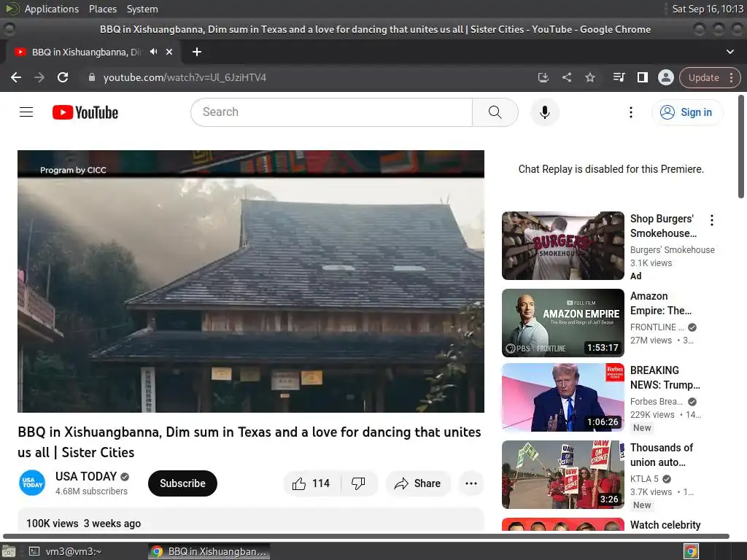Open Places menu
747x560 pixels.
tap(102, 9)
